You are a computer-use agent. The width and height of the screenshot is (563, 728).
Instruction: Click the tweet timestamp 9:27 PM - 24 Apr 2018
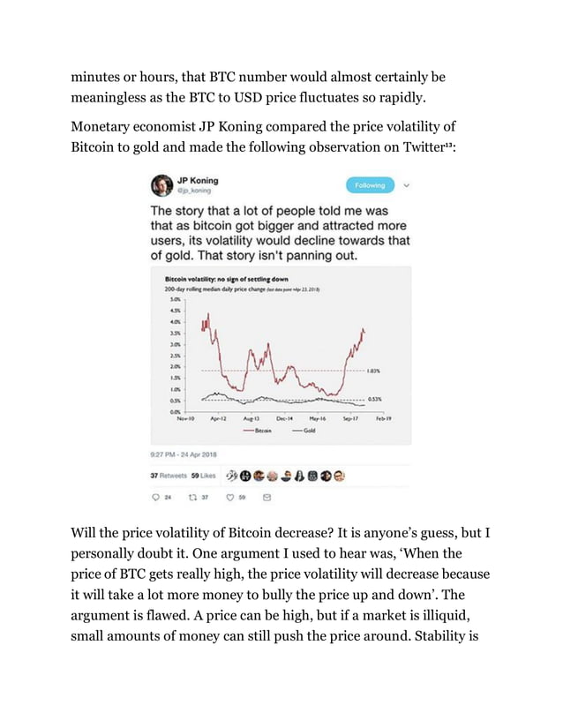(184, 454)
